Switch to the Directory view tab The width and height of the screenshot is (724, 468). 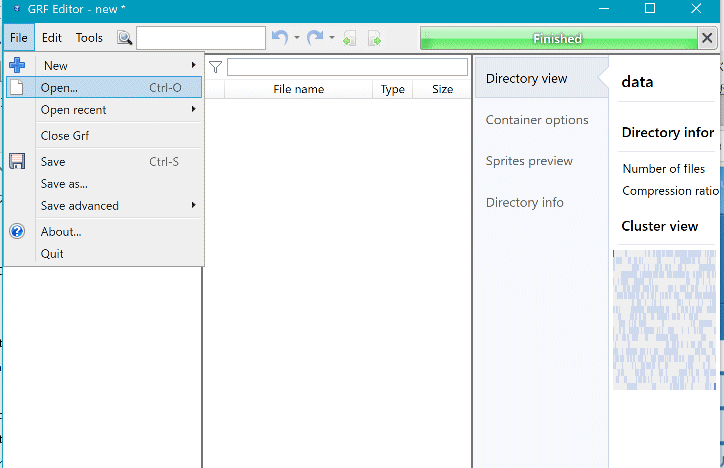[x=542, y=78]
